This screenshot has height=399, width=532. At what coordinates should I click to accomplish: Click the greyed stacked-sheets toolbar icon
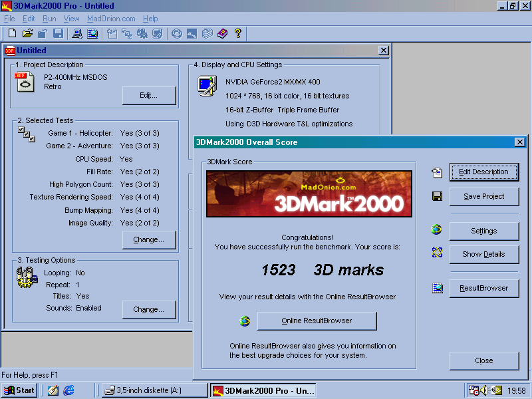[207, 33]
